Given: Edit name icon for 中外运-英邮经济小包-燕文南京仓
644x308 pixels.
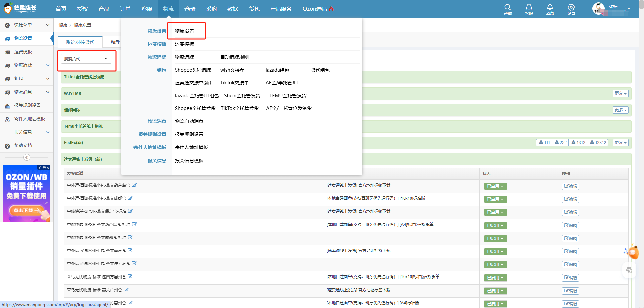Looking at the screenshot, I should click(x=130, y=250).
